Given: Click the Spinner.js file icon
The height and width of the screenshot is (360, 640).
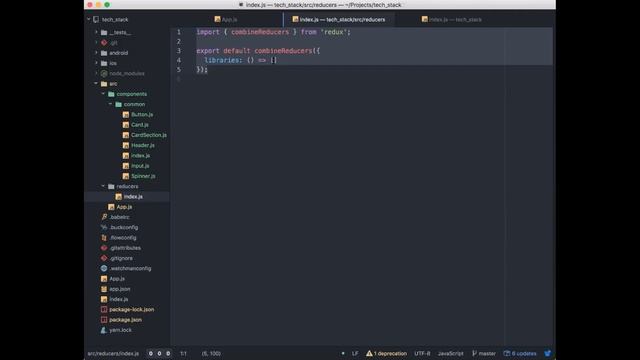Looking at the screenshot, I should point(126,176).
